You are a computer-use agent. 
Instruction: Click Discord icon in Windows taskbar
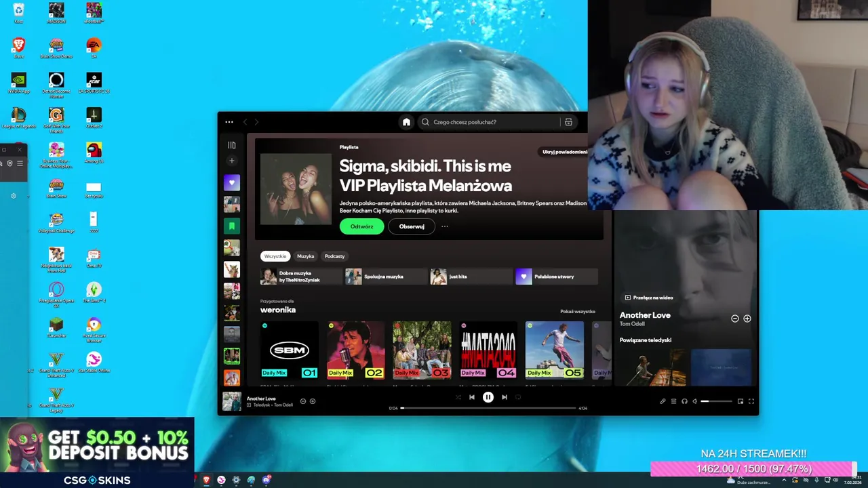pos(267,480)
